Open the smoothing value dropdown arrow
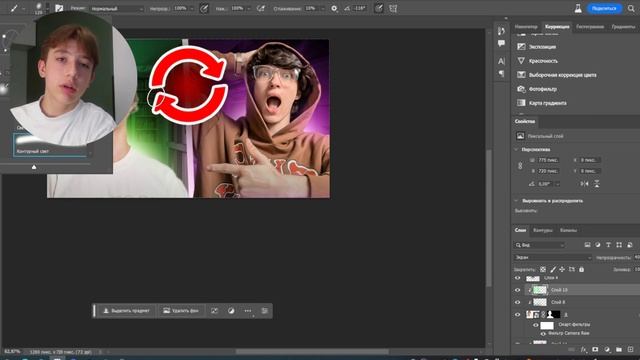The height and width of the screenshot is (360, 640). tap(322, 9)
